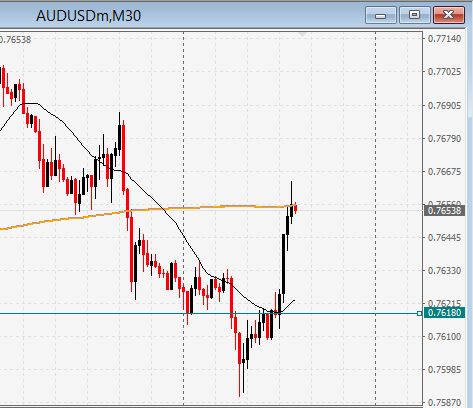Click the chart shift triangle marker at top

click(x=302, y=34)
